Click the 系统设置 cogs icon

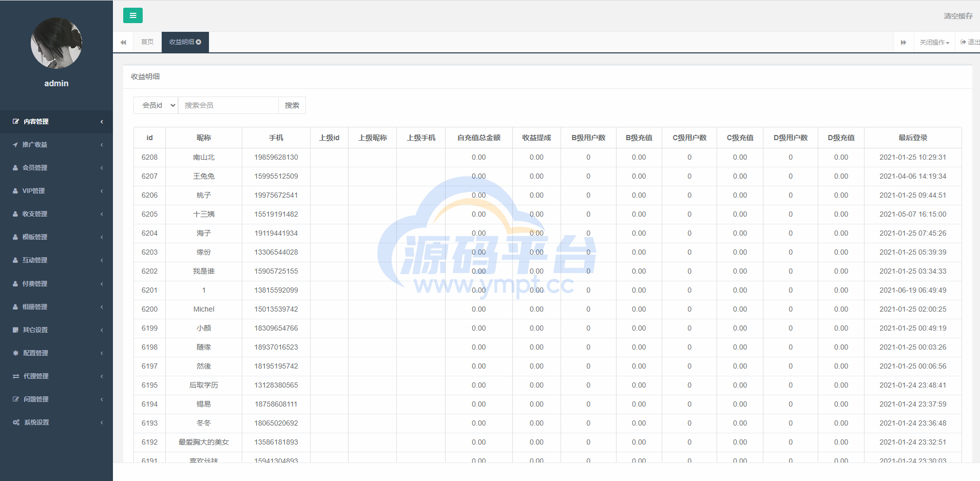point(16,422)
